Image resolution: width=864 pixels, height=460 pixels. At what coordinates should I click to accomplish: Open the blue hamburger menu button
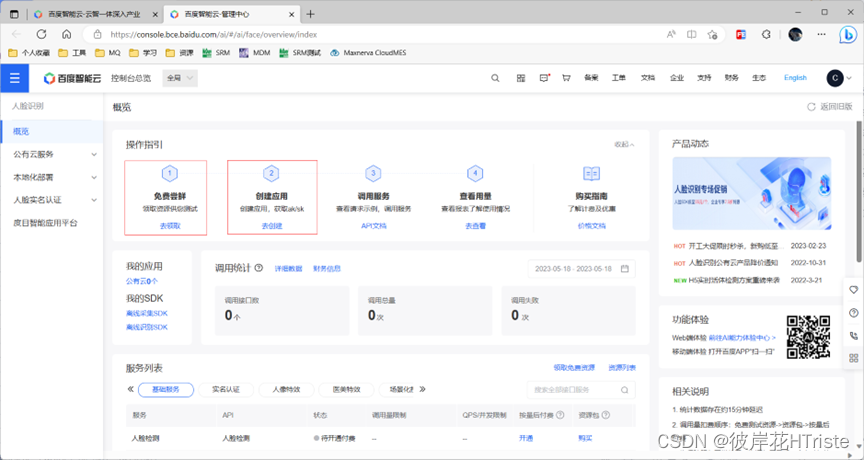point(15,78)
